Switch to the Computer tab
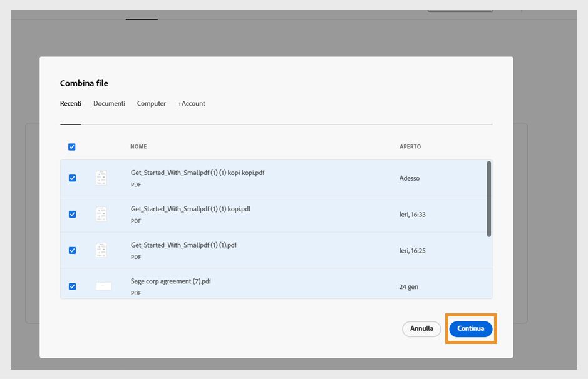This screenshot has width=588, height=379. (152, 104)
